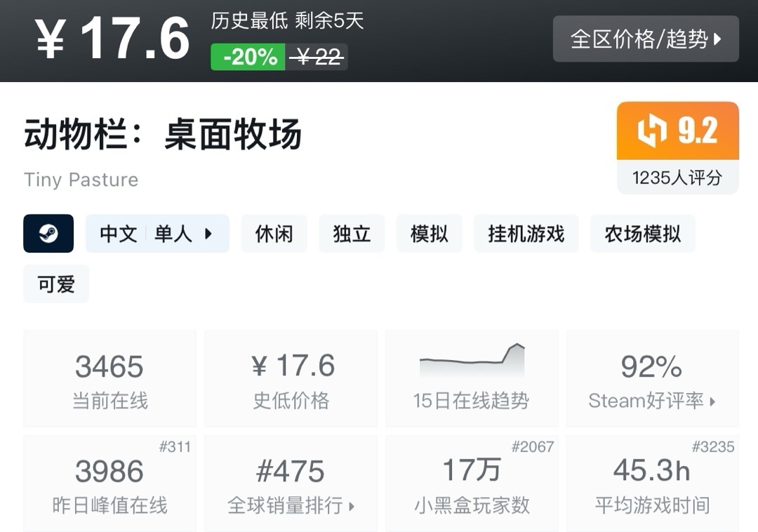Open the 1235人评分 rating count

point(677,178)
